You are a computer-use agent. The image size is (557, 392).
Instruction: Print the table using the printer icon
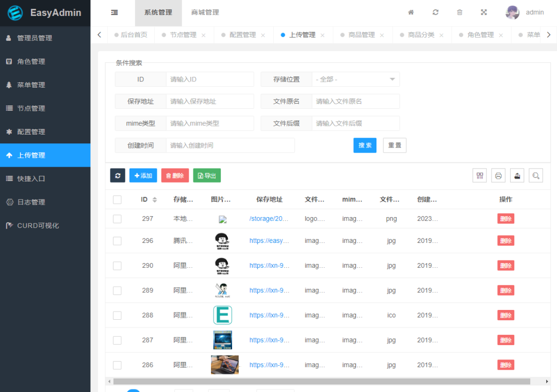[x=498, y=175]
